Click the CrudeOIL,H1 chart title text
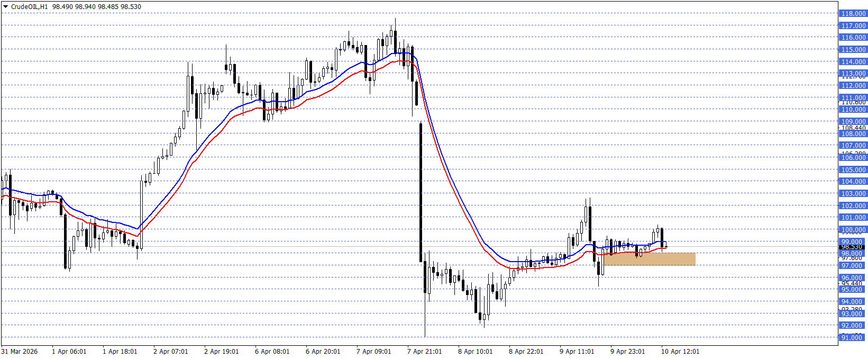Image resolution: width=868 pixels, height=358 pixels. click(x=30, y=7)
